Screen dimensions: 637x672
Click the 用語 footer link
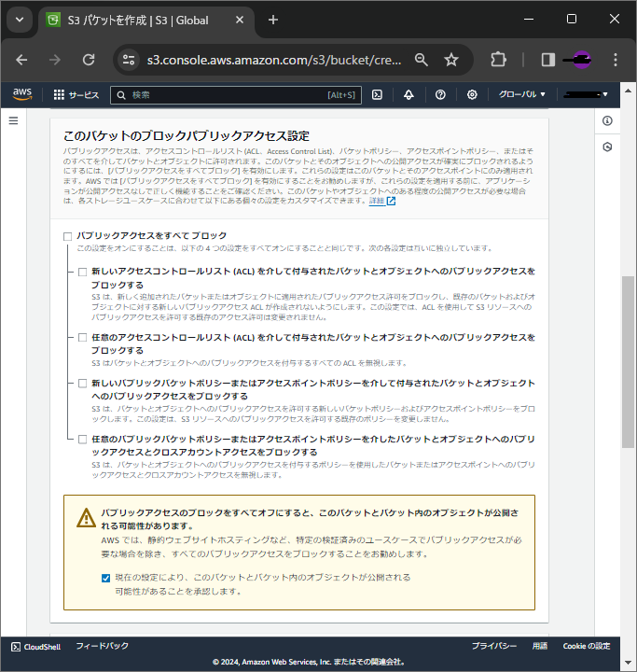point(540,646)
